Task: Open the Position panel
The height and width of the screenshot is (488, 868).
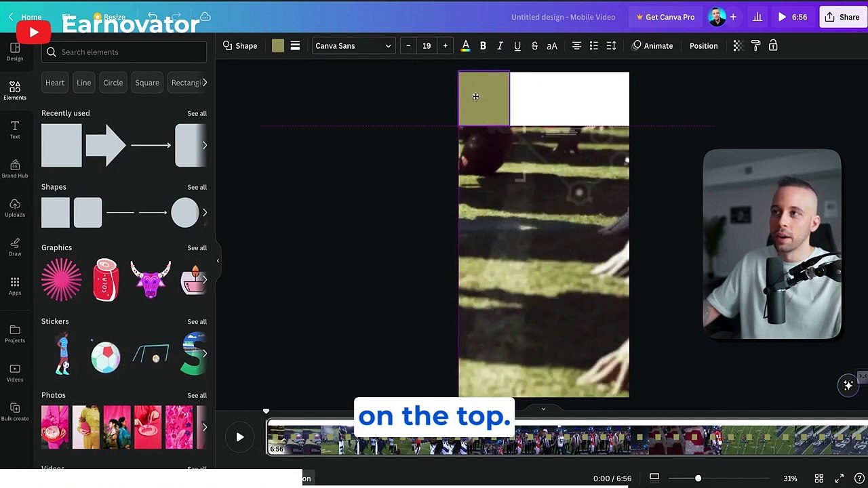Action: point(703,46)
